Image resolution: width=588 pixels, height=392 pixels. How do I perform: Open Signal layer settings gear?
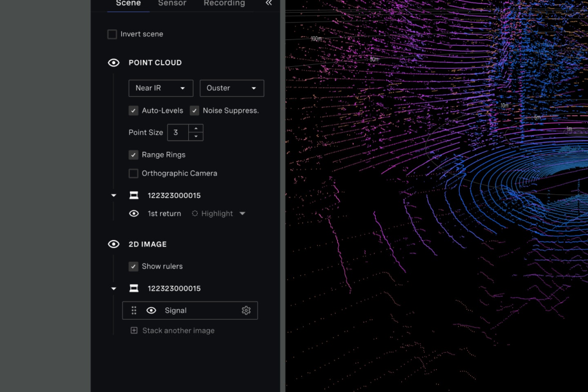click(x=246, y=310)
